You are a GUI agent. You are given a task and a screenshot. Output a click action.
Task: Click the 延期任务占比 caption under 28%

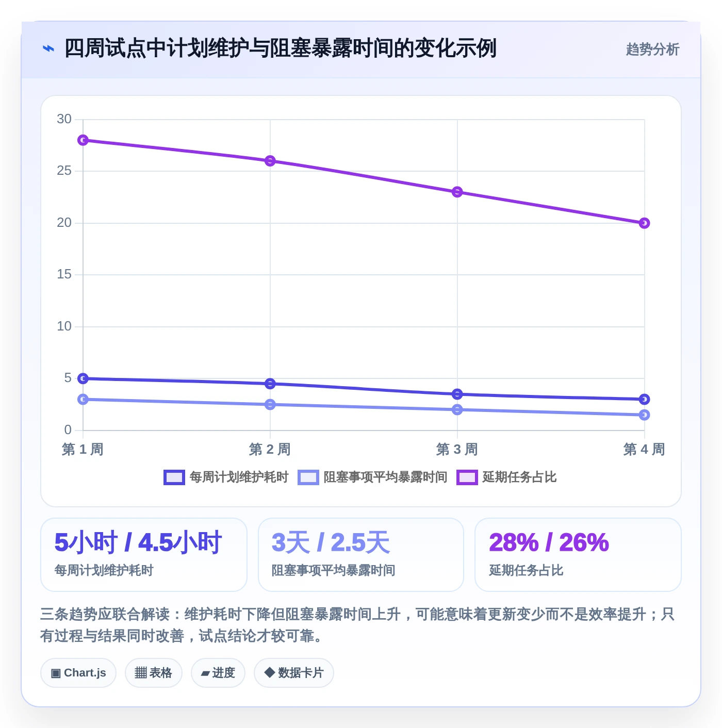tap(526, 570)
